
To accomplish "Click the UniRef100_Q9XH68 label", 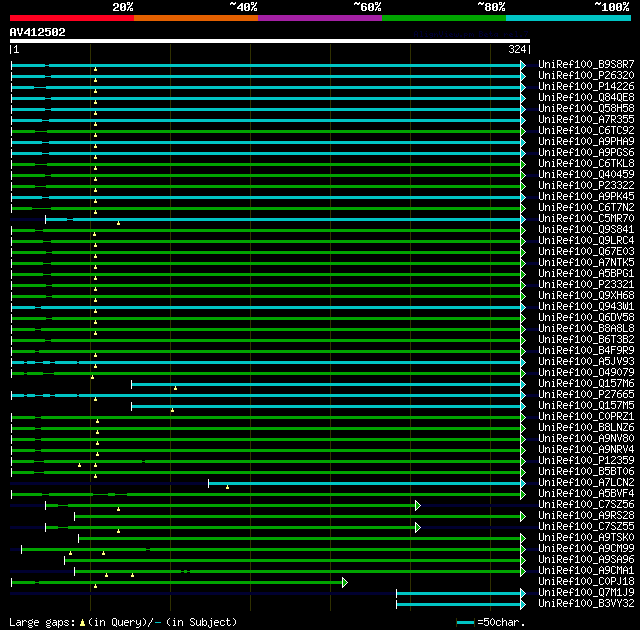I will pyautogui.click(x=586, y=296).
